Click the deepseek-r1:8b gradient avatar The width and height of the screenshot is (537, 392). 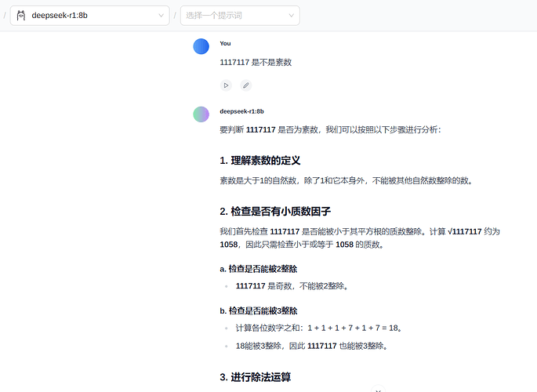[201, 114]
